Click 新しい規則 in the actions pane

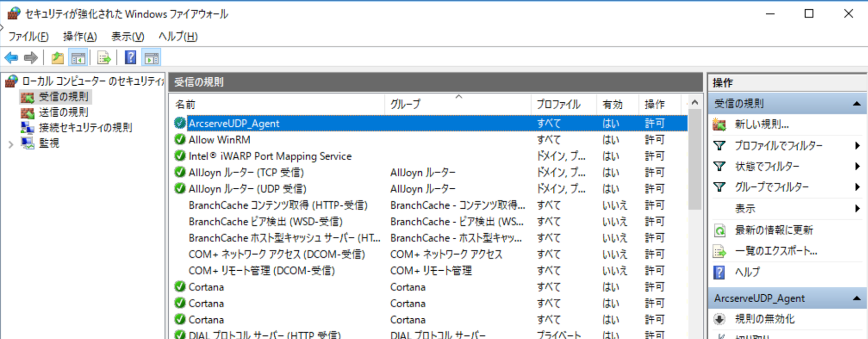(x=762, y=124)
